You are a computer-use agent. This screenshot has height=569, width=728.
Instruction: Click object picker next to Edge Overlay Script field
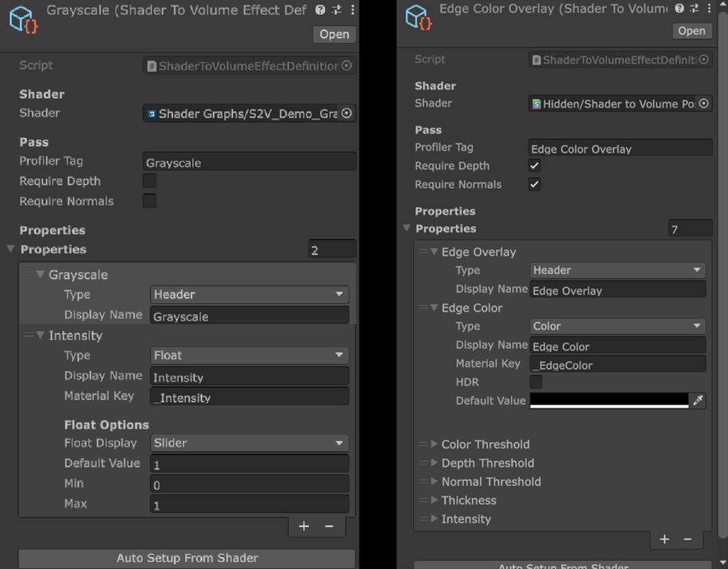pyautogui.click(x=704, y=60)
